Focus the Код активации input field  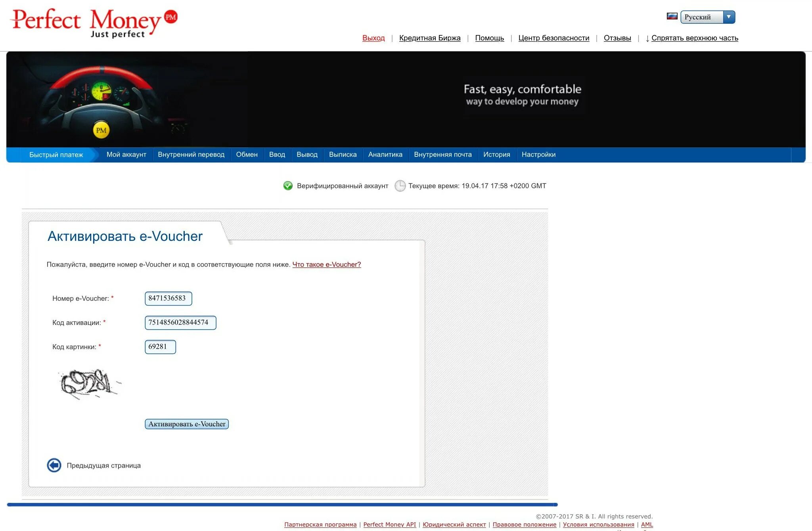[180, 323]
